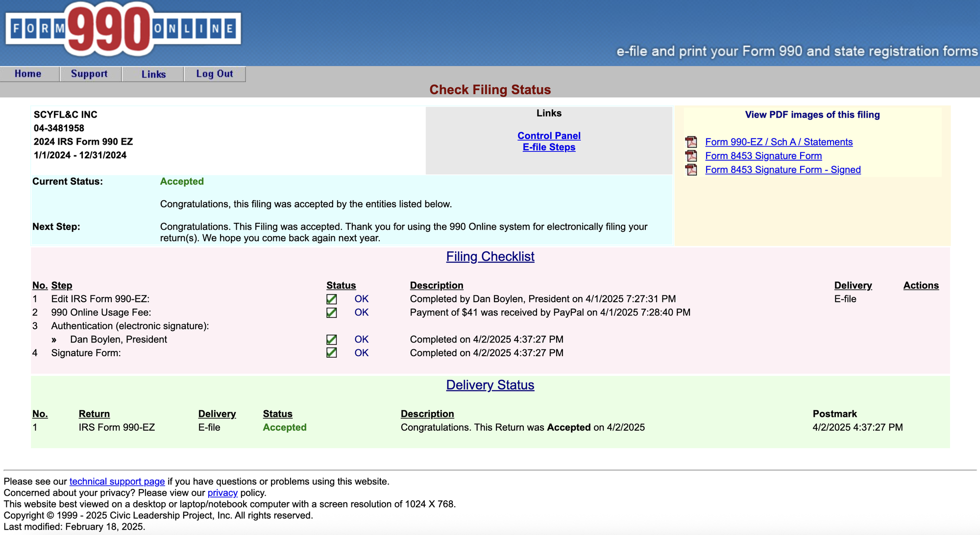Open PDF icon for Form 8453 Signature Form - Signed
This screenshot has height=535, width=980.
click(x=691, y=170)
